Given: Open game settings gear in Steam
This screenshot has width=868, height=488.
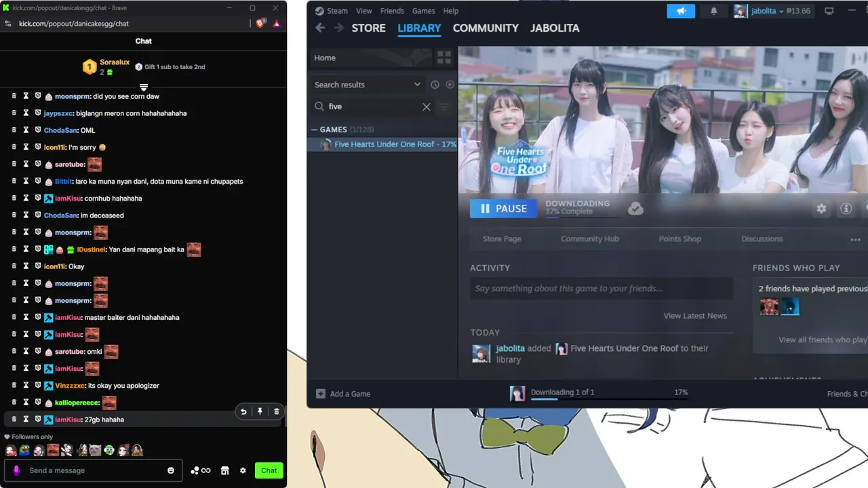Looking at the screenshot, I should click(821, 209).
